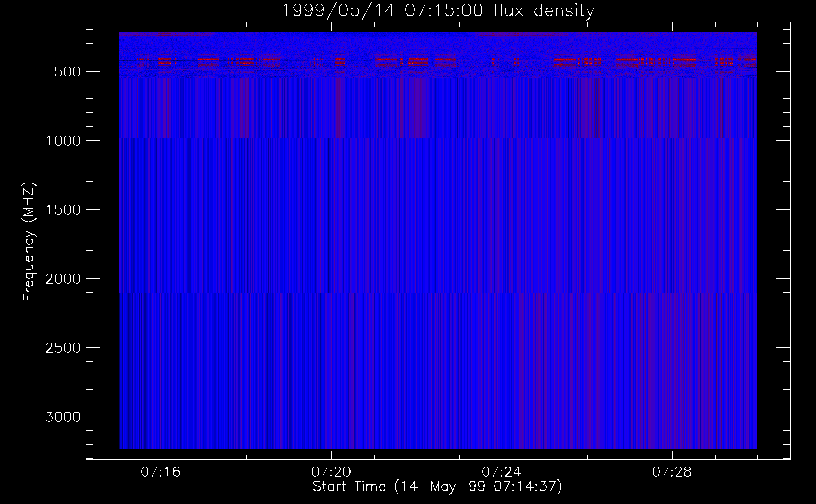
Task: Click the 07:20 time tick label
Action: point(331,472)
